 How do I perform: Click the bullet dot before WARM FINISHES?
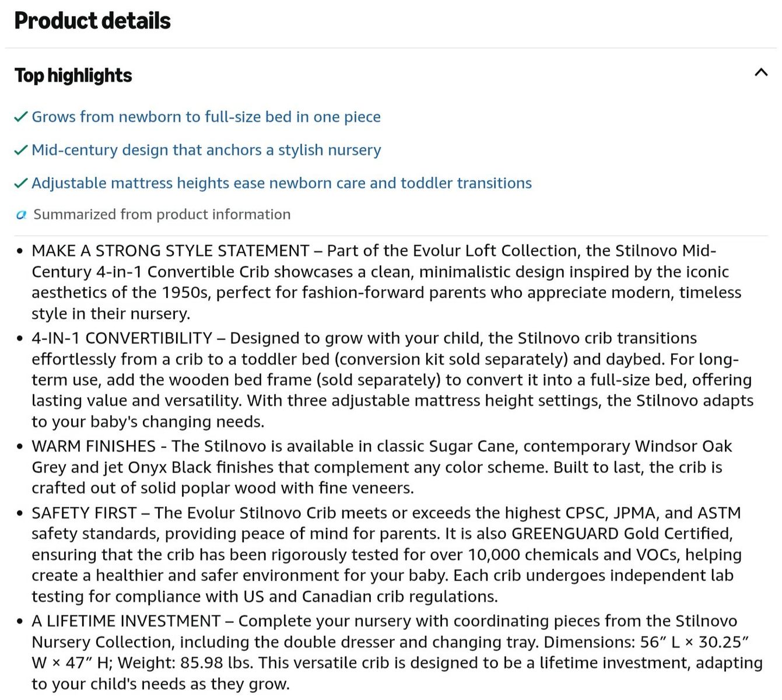point(20,447)
